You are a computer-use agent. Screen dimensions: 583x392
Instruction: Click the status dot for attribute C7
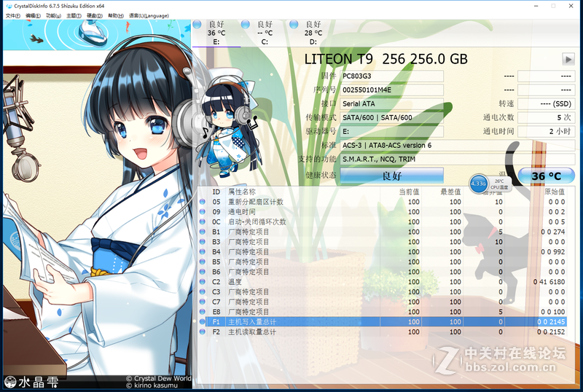[203, 302]
